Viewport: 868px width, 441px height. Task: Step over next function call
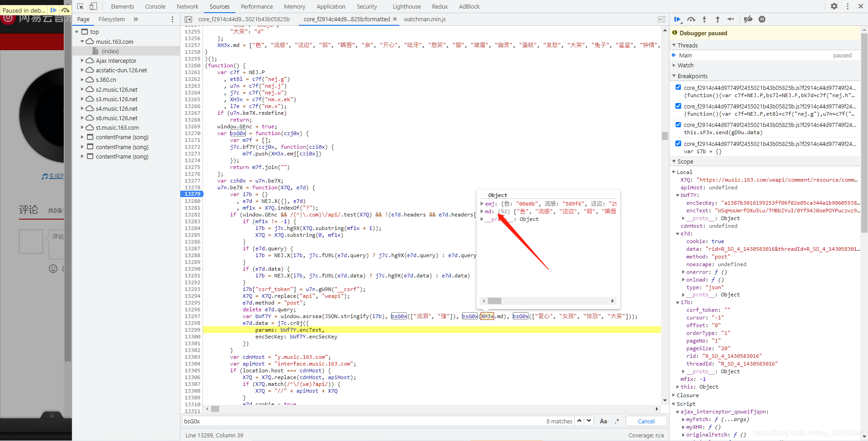tap(691, 19)
